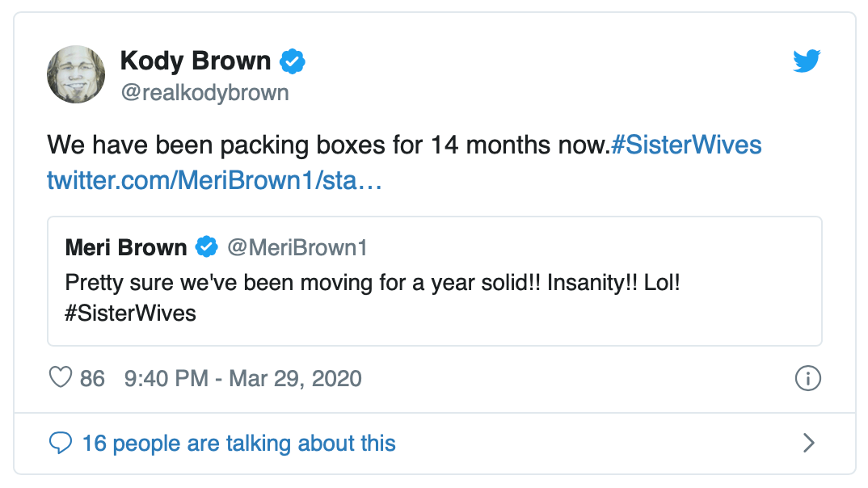Expand conversation with right chevron arrow
This screenshot has height=488, width=868.
[808, 443]
